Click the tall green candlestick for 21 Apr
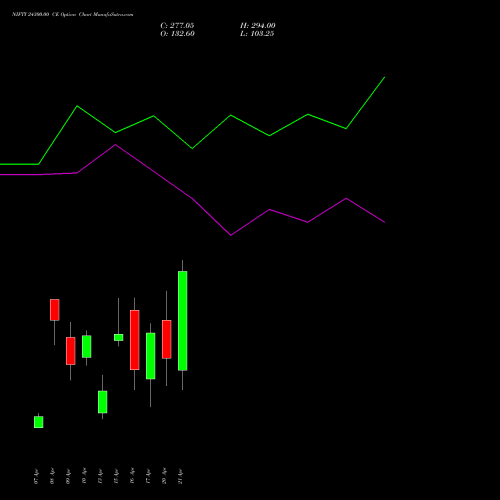500x500 pixels. pyautogui.click(x=183, y=321)
